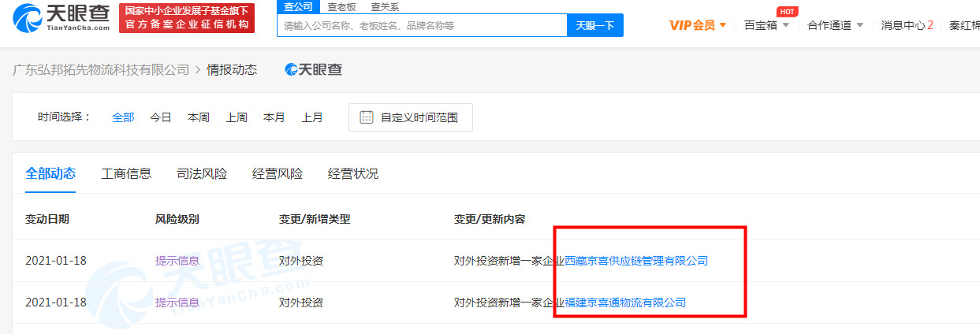Open the 自定义时间范围 picker
980x334 pixels.
point(411,117)
